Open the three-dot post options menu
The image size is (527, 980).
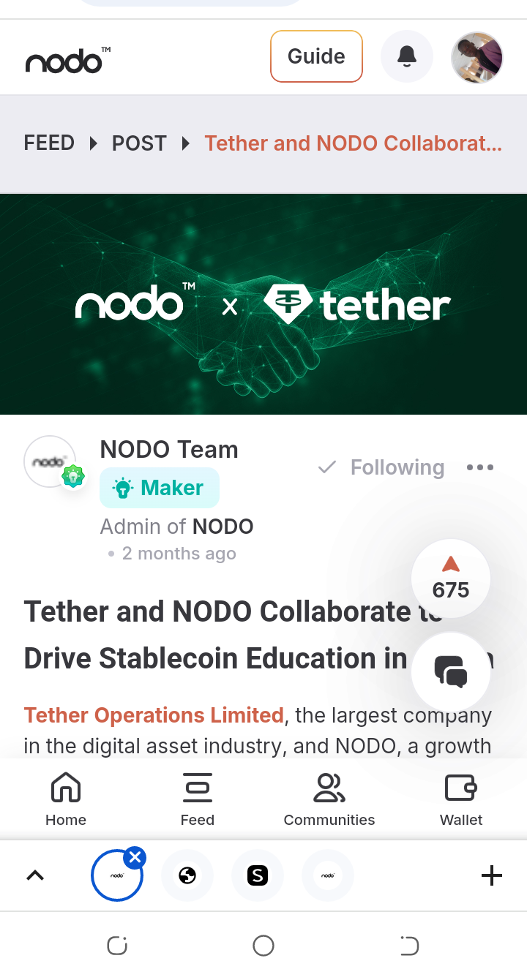pos(480,467)
